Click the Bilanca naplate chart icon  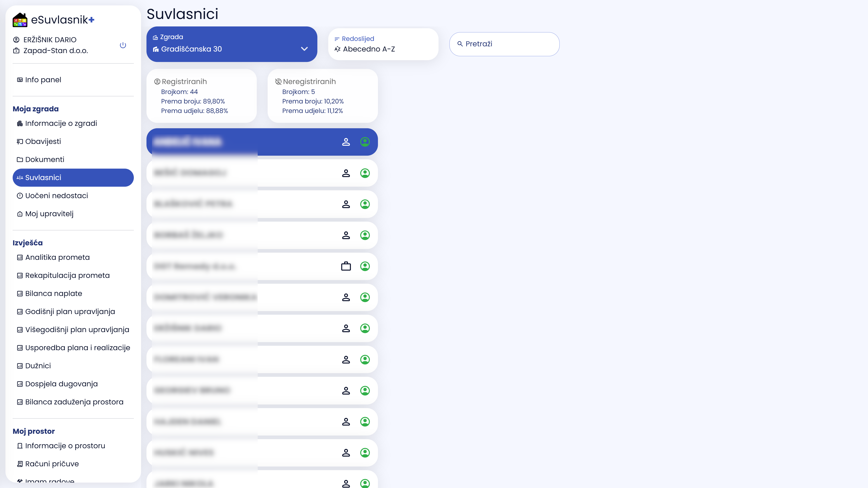pyautogui.click(x=20, y=294)
